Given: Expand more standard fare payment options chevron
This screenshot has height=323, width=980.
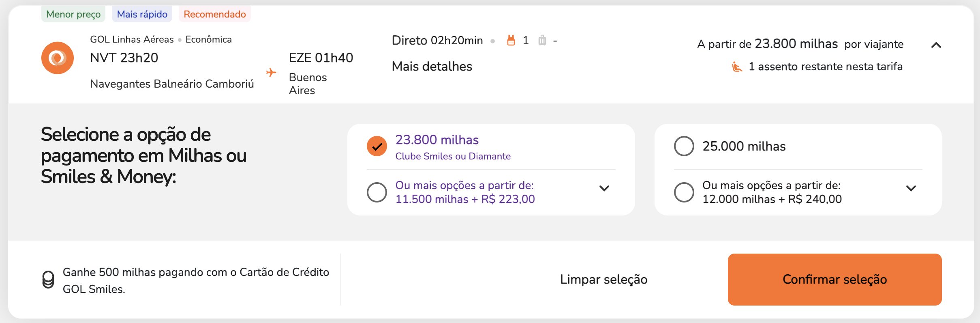Looking at the screenshot, I should 911,188.
